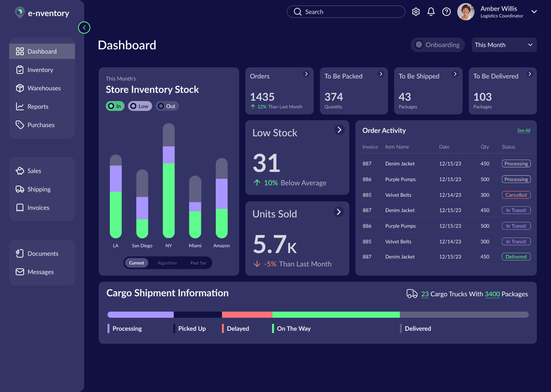Click Amber Willis profile avatar

466,12
